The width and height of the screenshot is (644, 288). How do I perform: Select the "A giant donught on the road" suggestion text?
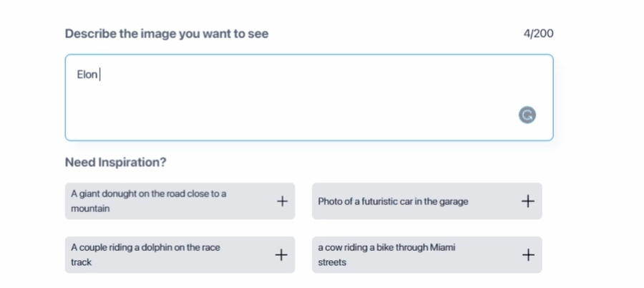click(149, 193)
